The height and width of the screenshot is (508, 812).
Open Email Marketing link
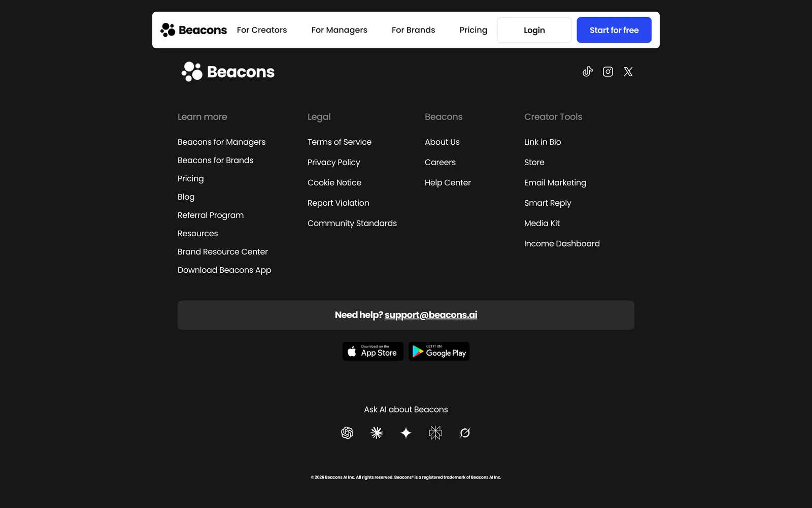555,182
